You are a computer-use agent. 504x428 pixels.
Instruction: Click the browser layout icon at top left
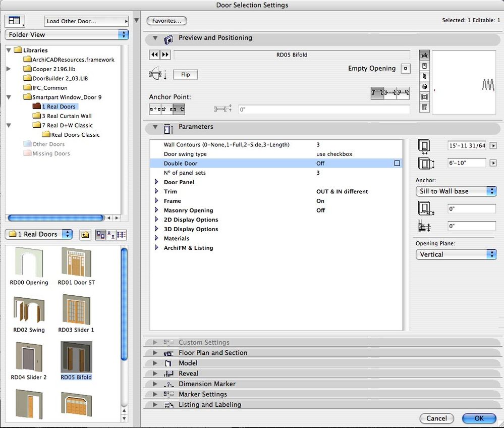[14, 21]
